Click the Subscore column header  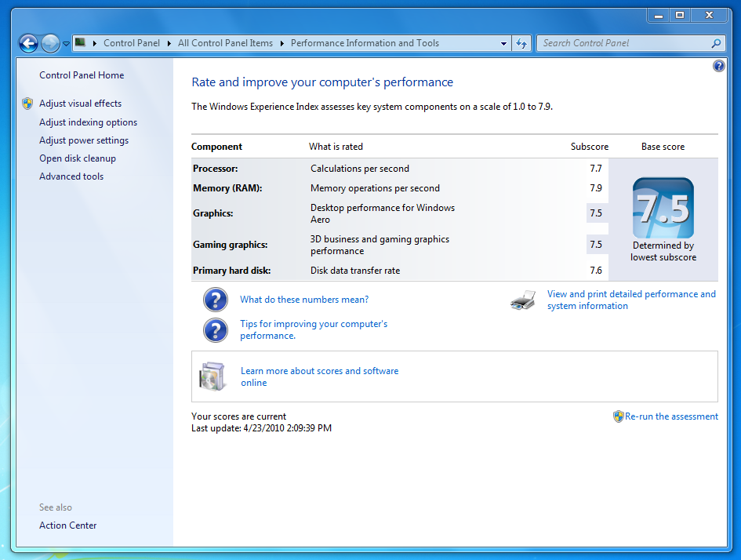point(590,147)
